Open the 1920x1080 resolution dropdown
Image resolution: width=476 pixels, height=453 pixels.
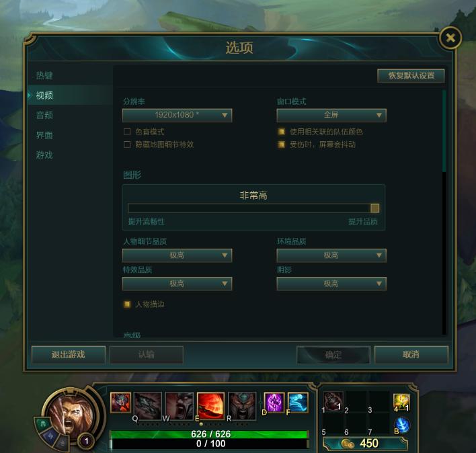[x=177, y=116]
